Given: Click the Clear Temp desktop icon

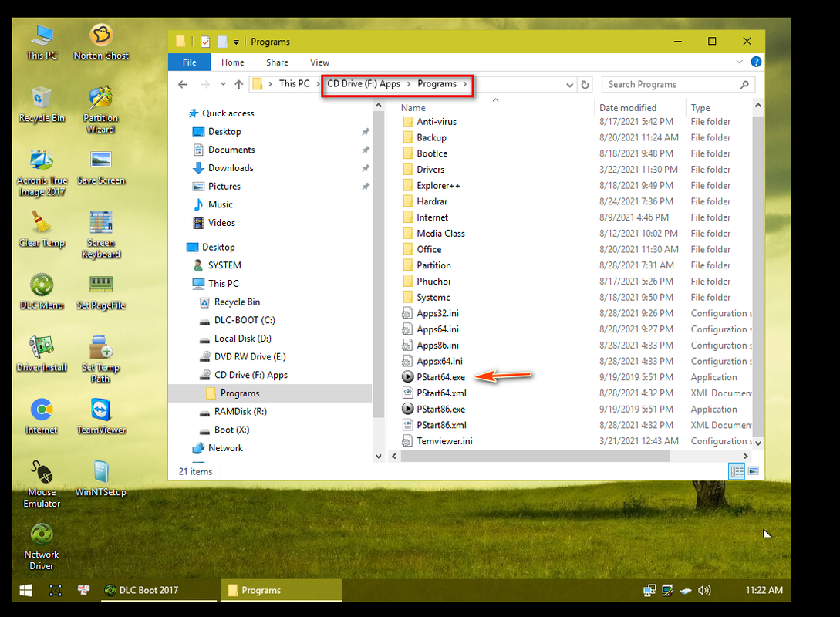Looking at the screenshot, I should pos(42,230).
